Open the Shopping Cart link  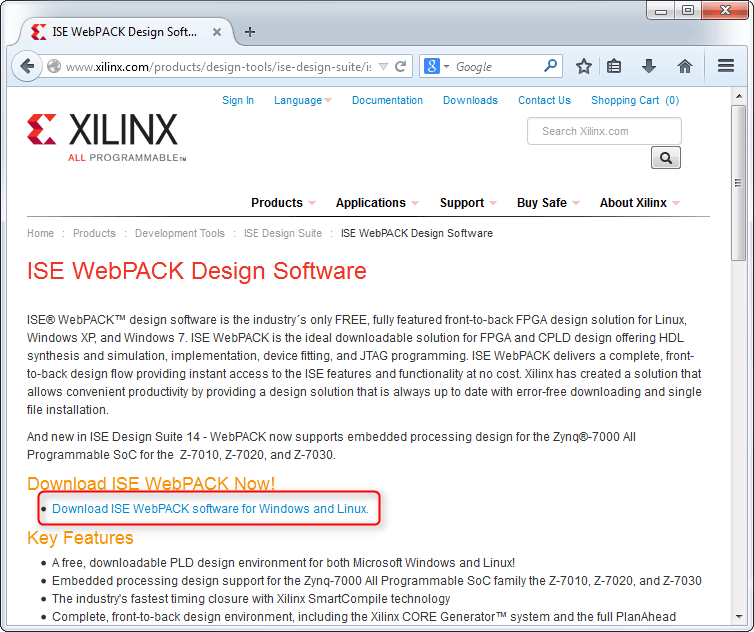(x=634, y=100)
